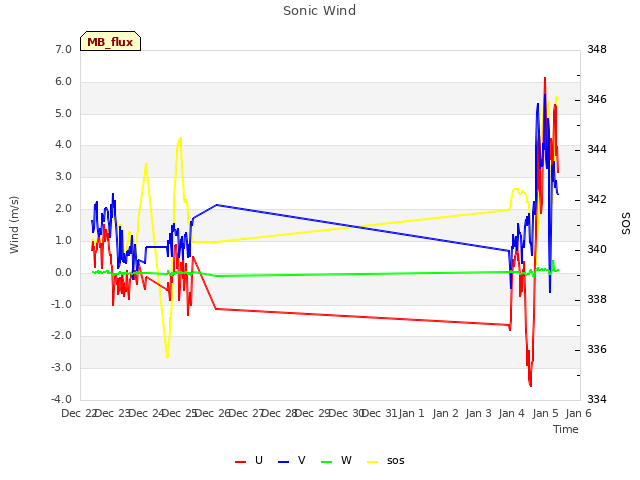Click the 6.0 wind axis value
The width and height of the screenshot is (640, 480).
[63, 82]
